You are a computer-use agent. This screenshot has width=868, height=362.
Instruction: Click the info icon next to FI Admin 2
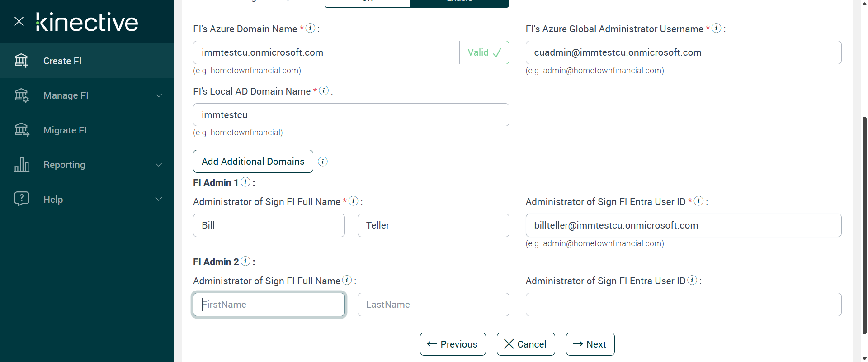click(245, 261)
